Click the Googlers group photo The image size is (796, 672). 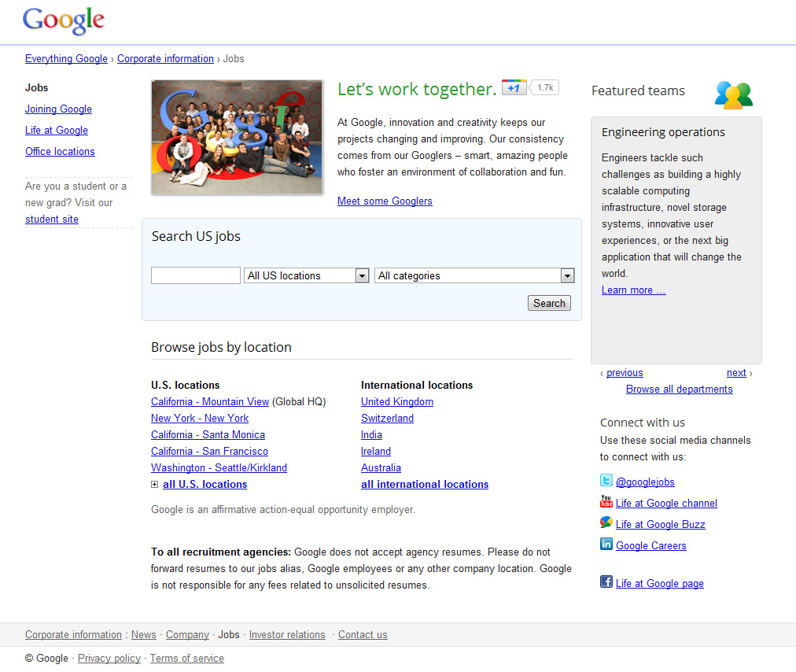click(237, 137)
